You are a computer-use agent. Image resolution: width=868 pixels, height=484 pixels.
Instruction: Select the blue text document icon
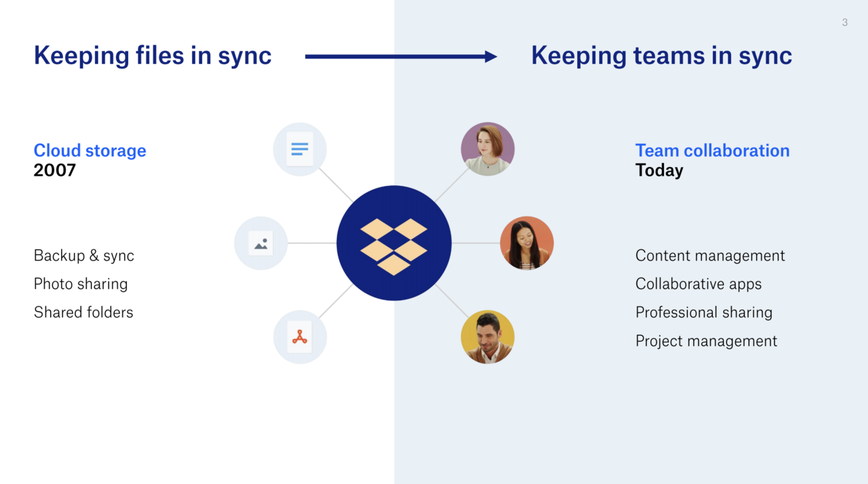tap(300, 149)
